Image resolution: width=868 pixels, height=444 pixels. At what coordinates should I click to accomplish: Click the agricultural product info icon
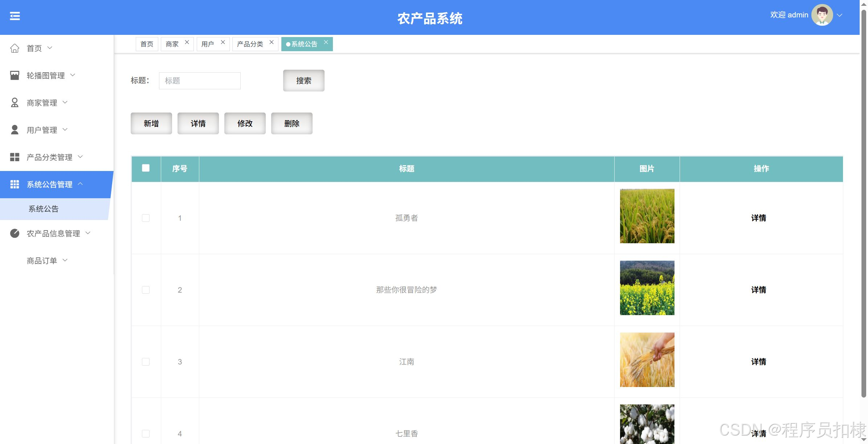point(15,233)
